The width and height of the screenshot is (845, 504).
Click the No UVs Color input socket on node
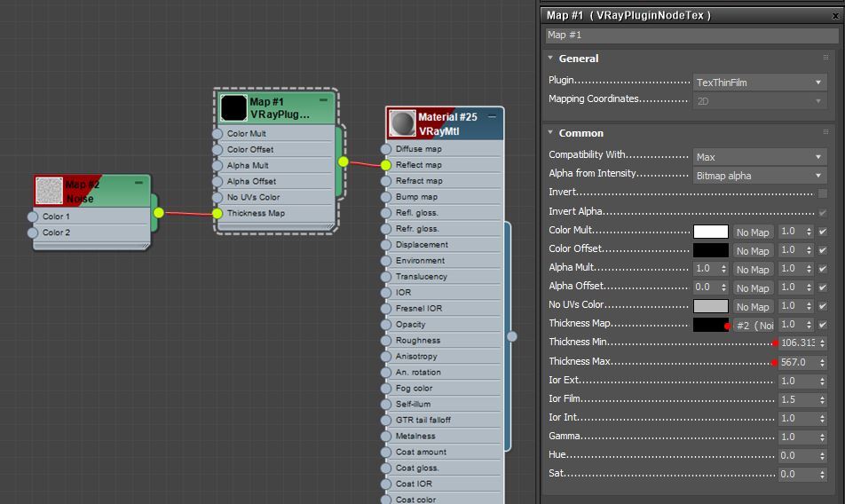pos(217,197)
